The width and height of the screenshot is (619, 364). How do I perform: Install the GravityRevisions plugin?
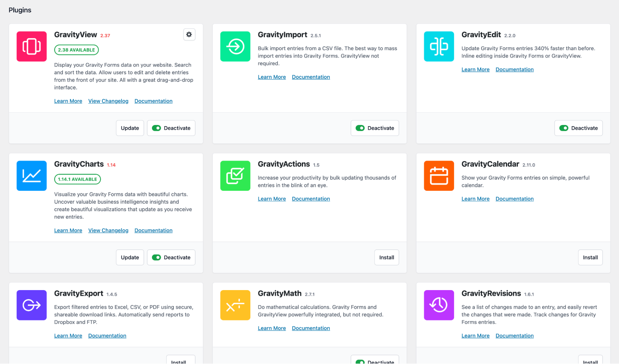click(591, 360)
